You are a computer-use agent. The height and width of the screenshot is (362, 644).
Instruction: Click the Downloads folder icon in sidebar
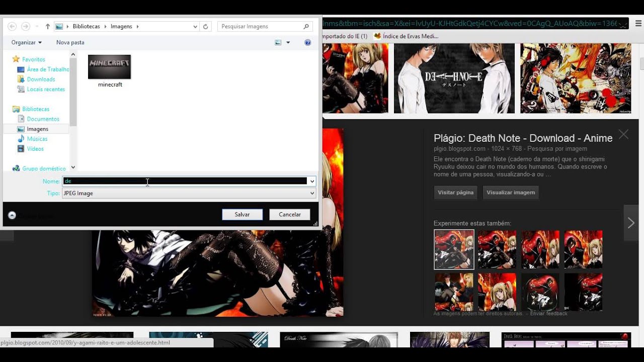coord(21,79)
